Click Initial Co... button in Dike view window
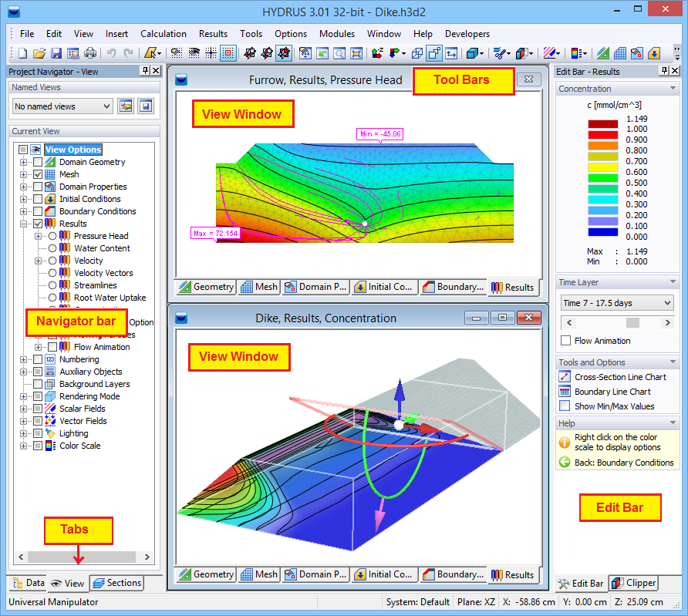 (384, 574)
